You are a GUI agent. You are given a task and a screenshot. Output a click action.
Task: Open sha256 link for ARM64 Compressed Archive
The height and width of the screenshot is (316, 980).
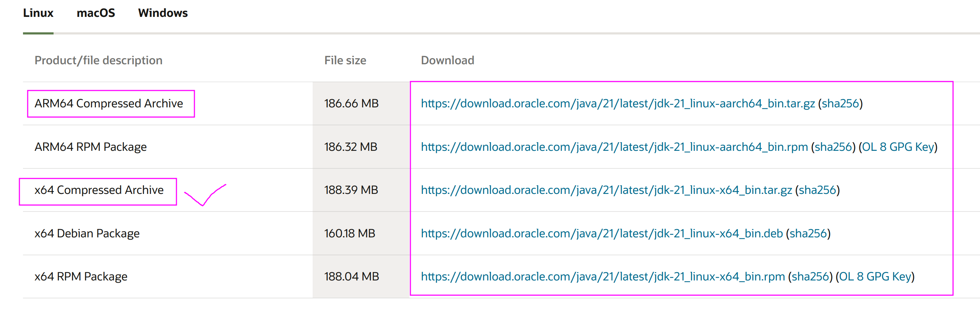coord(840,103)
